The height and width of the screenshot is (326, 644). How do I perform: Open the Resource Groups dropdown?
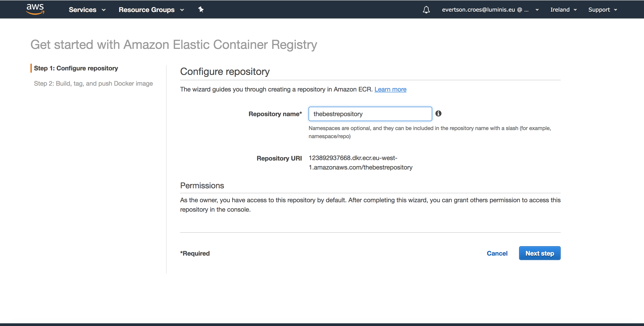pos(151,10)
